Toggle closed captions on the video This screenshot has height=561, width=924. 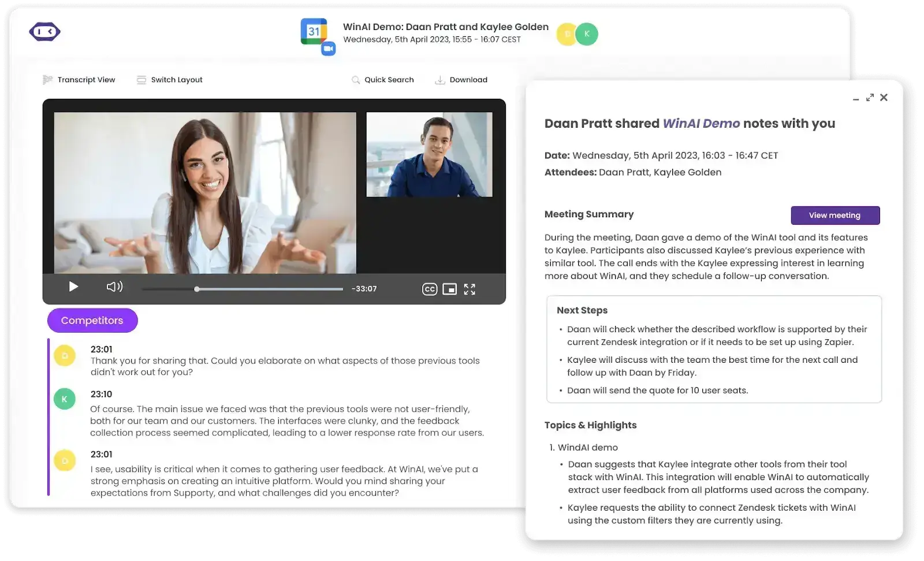point(429,288)
